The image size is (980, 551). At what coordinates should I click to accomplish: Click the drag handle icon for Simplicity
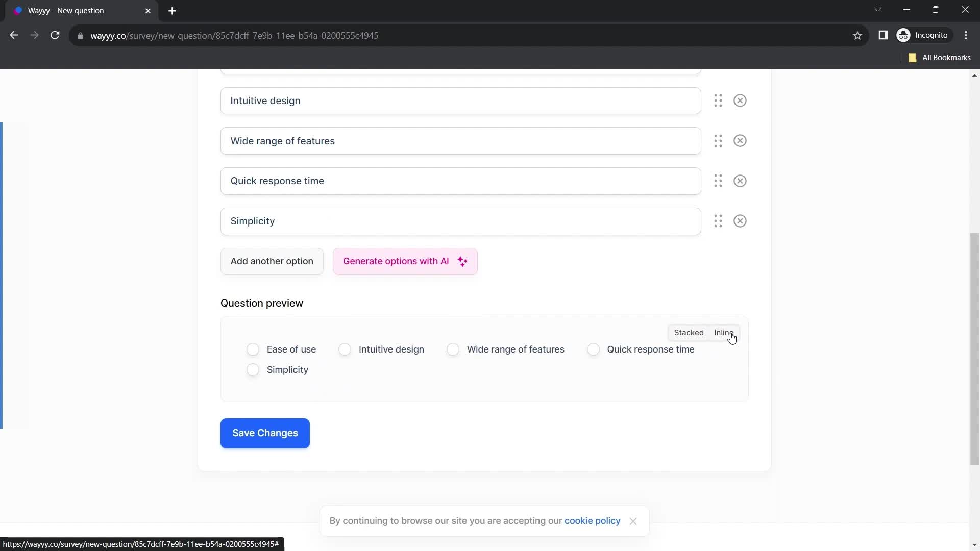[x=718, y=221]
